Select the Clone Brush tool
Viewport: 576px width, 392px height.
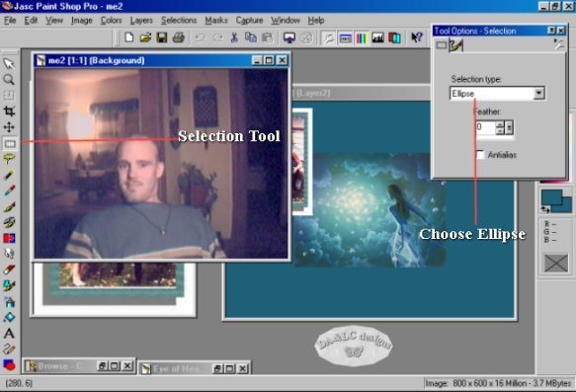(x=9, y=222)
